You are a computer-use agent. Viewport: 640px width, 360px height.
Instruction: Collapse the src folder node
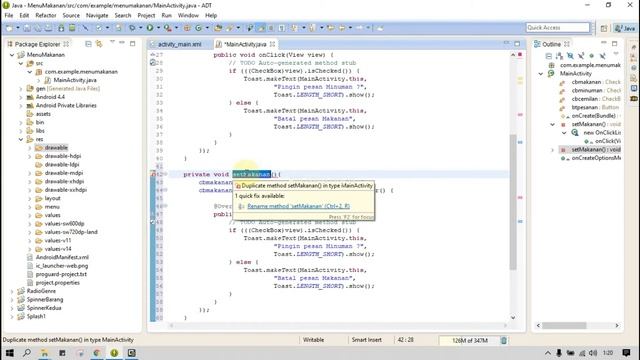tap(21, 63)
